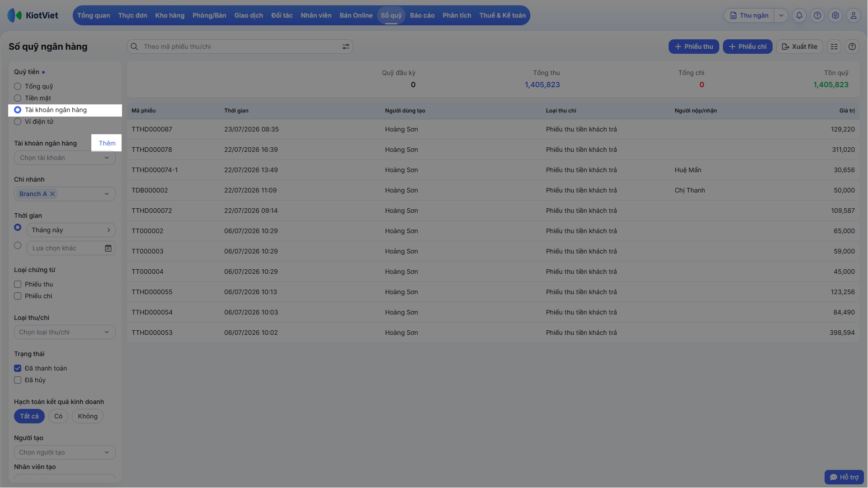Open the advanced search filter icon

(346, 47)
